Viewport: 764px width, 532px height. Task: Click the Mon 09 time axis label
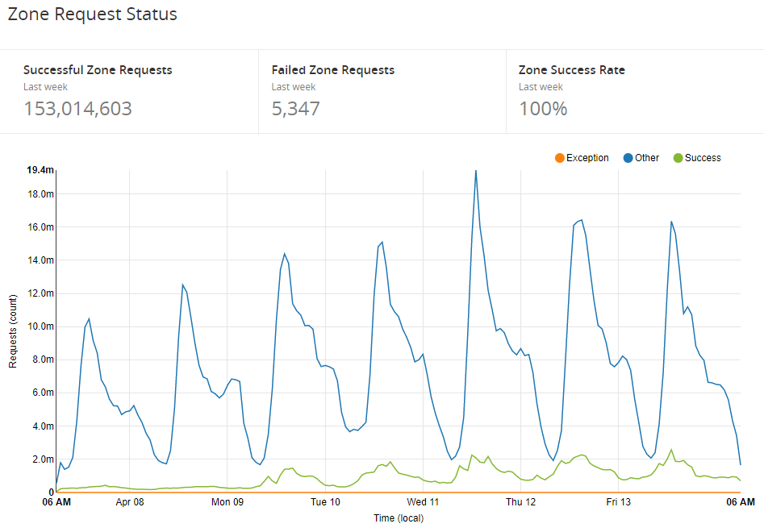point(228,502)
